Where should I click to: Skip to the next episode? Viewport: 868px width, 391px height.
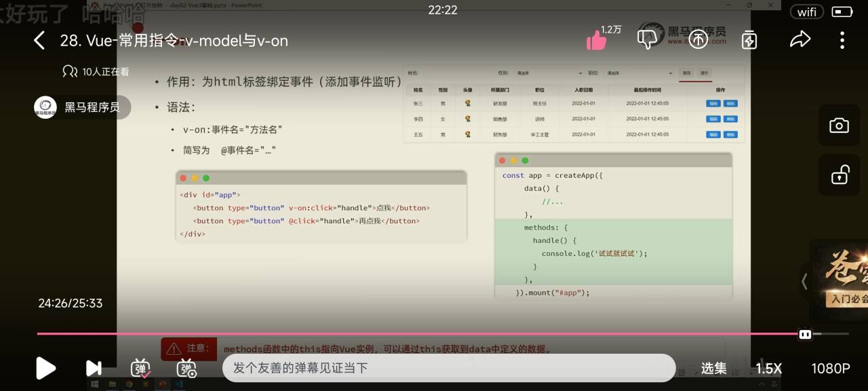click(94, 368)
